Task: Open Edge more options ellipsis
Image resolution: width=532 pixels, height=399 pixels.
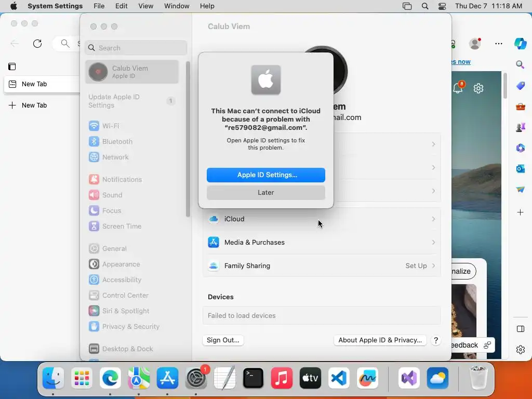Action: click(498, 44)
